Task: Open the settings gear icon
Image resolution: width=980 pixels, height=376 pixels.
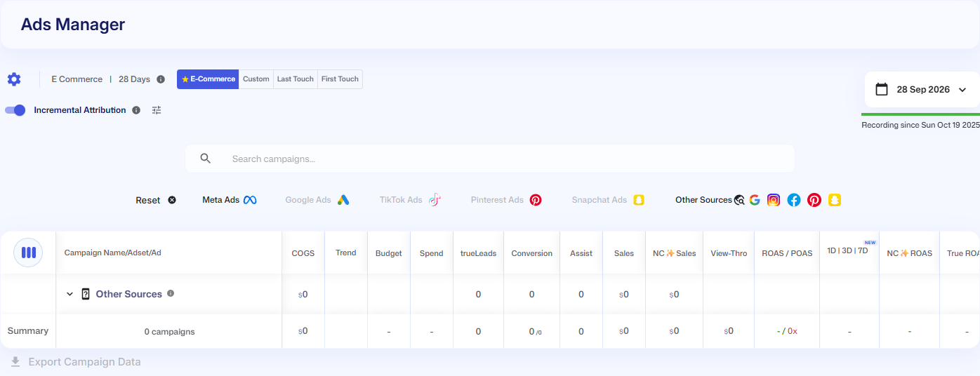Action: 14,79
